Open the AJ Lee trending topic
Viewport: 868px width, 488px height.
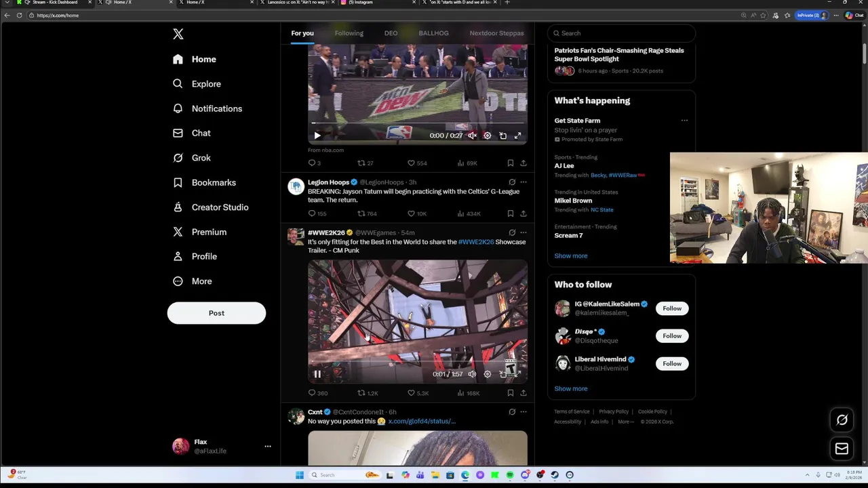click(564, 165)
